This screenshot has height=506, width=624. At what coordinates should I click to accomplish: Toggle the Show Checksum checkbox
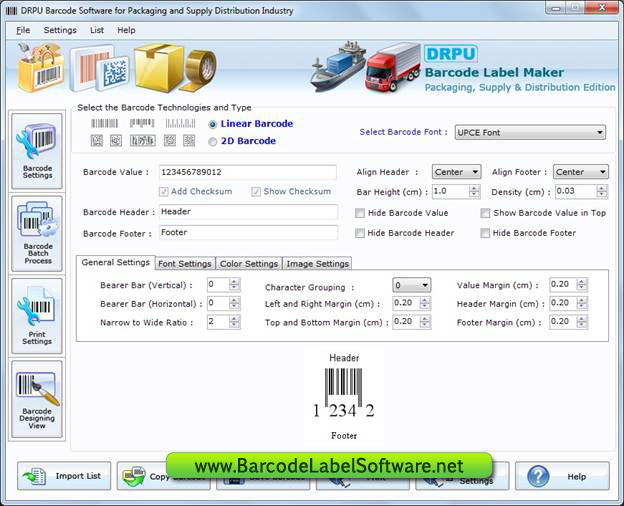coord(256,192)
